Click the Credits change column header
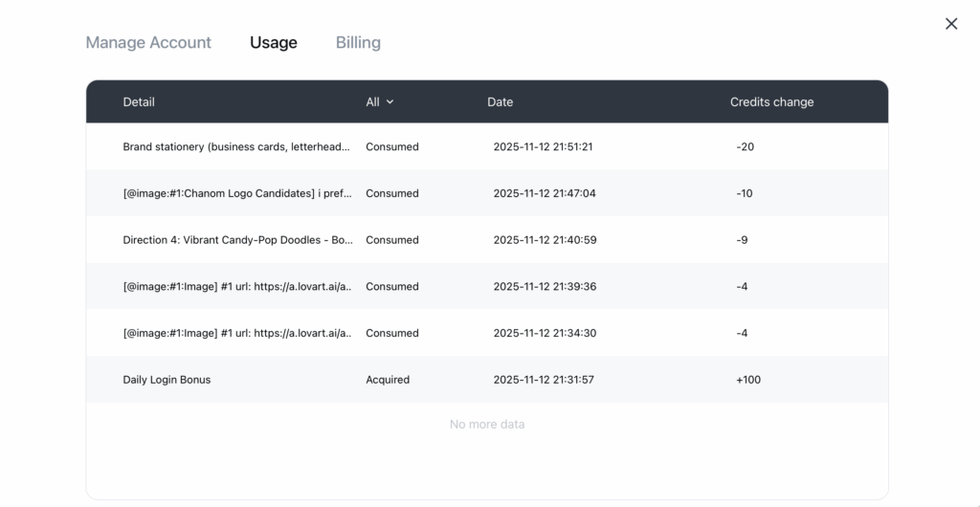 771,101
